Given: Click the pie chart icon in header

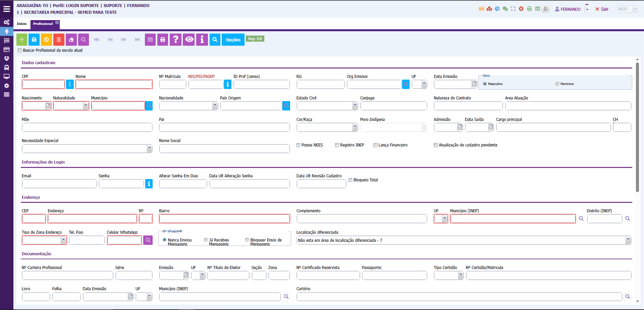Looking at the screenshot, I should tap(497, 9).
